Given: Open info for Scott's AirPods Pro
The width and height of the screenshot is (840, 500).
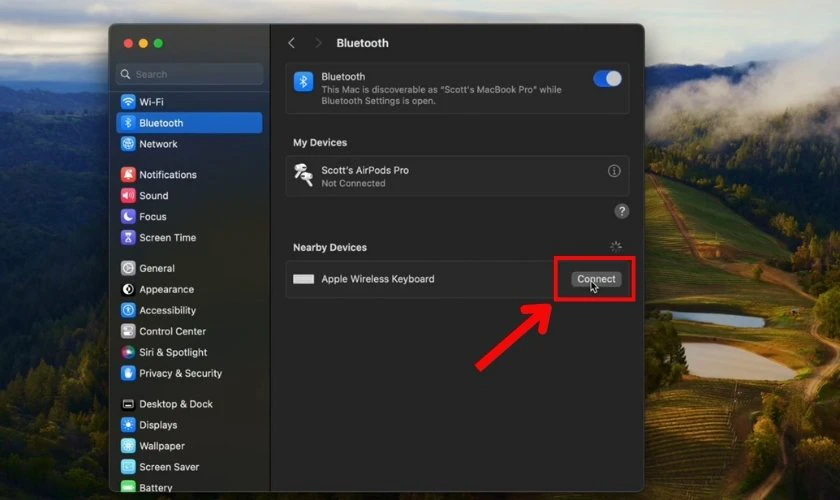Looking at the screenshot, I should click(x=614, y=171).
